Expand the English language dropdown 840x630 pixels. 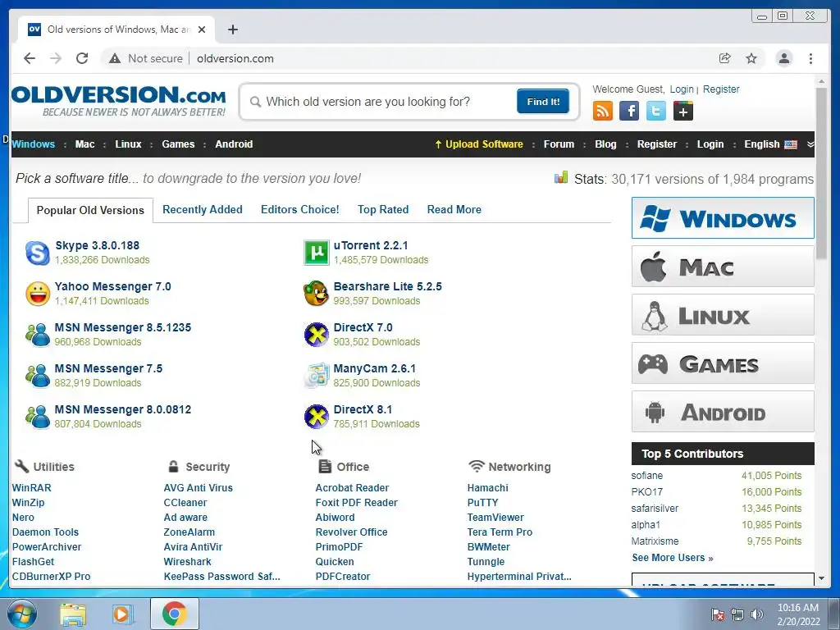770,144
